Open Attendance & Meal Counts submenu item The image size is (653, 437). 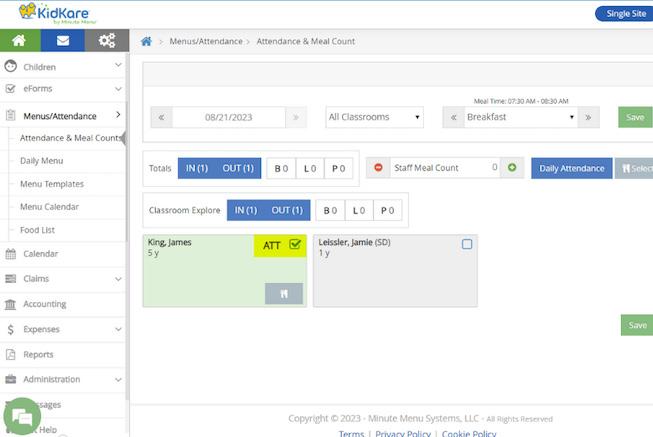coord(71,138)
